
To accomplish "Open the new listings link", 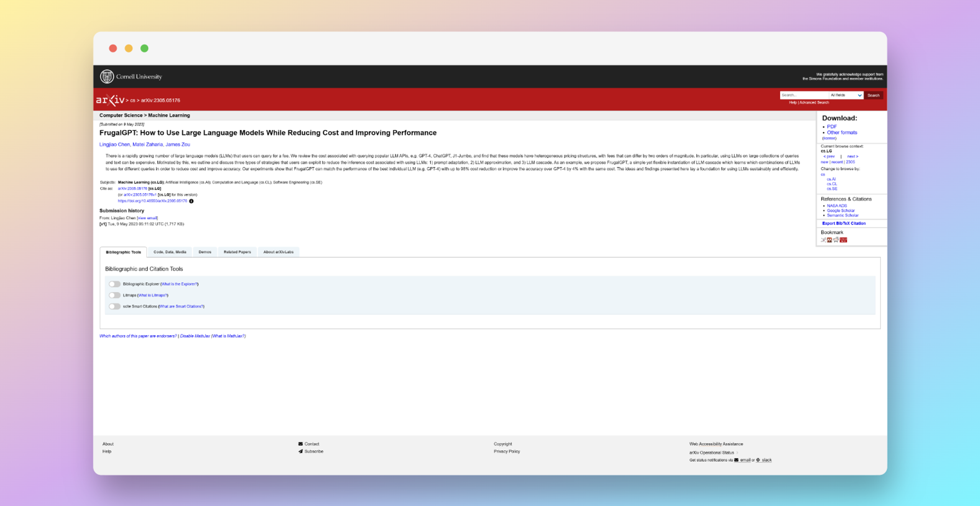I will 825,162.
